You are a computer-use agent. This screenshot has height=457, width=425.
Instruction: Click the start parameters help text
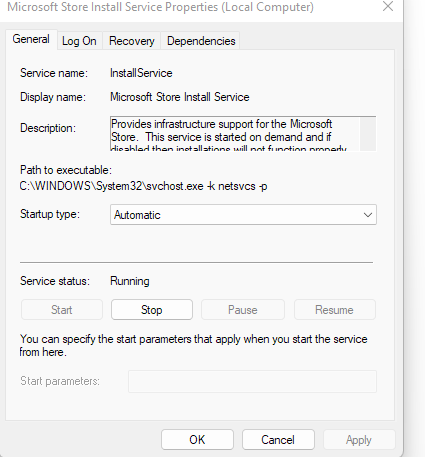193,345
